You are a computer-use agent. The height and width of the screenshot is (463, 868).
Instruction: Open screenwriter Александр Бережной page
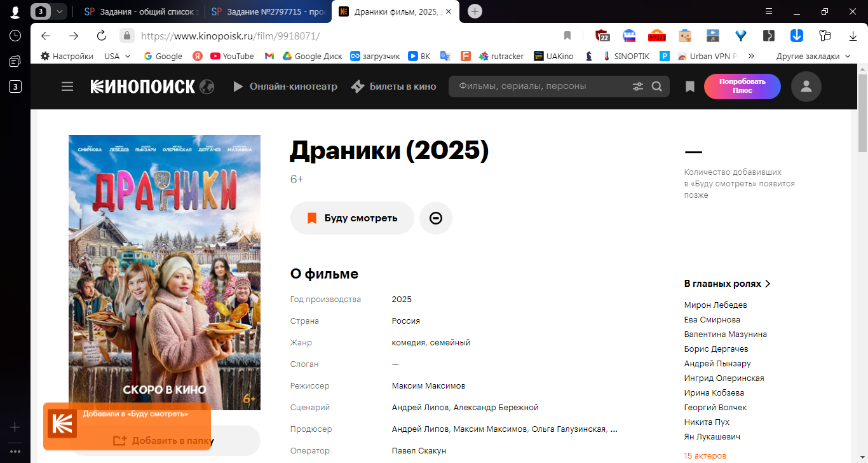coord(496,407)
